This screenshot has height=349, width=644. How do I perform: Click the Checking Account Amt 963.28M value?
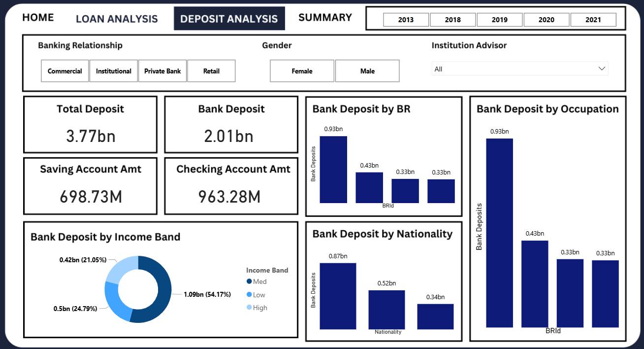229,197
